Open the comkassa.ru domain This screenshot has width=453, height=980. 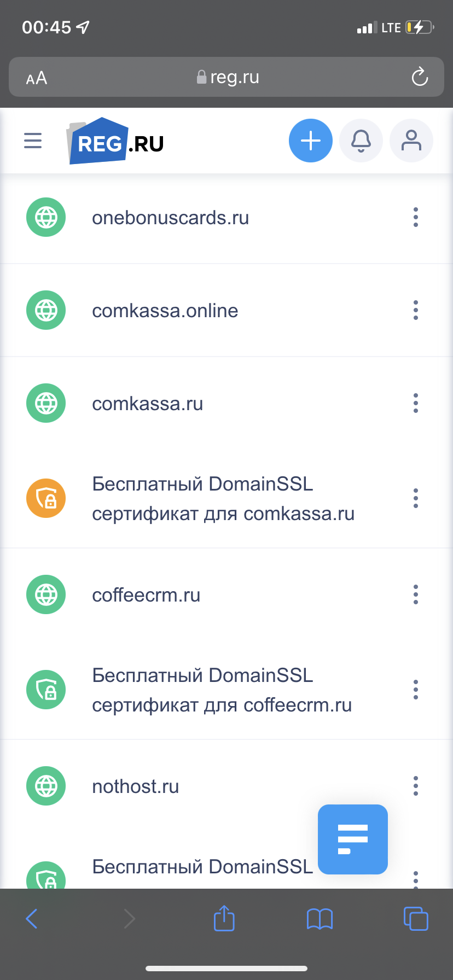point(148,404)
